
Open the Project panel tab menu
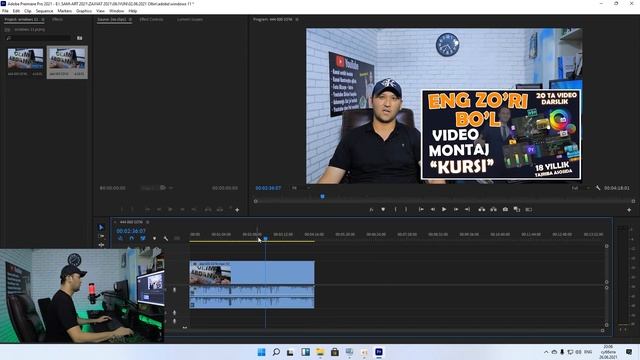[x=43, y=19]
